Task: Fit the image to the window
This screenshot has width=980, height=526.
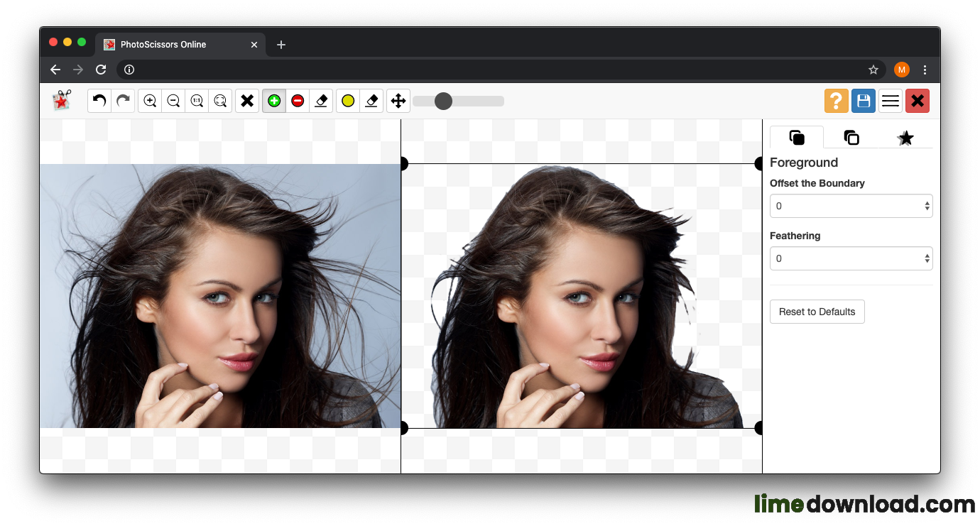Action: [220, 101]
